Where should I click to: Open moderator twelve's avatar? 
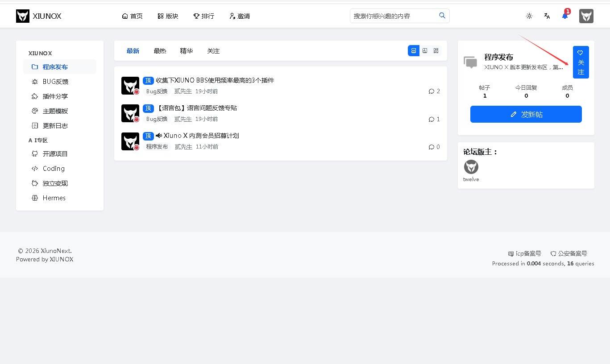(471, 167)
